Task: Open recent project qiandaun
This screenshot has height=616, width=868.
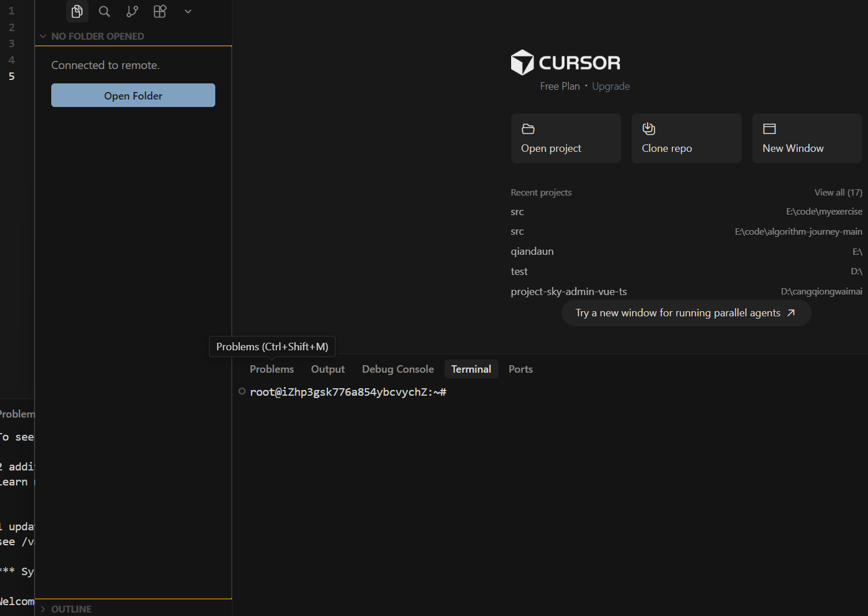Action: [687, 251]
